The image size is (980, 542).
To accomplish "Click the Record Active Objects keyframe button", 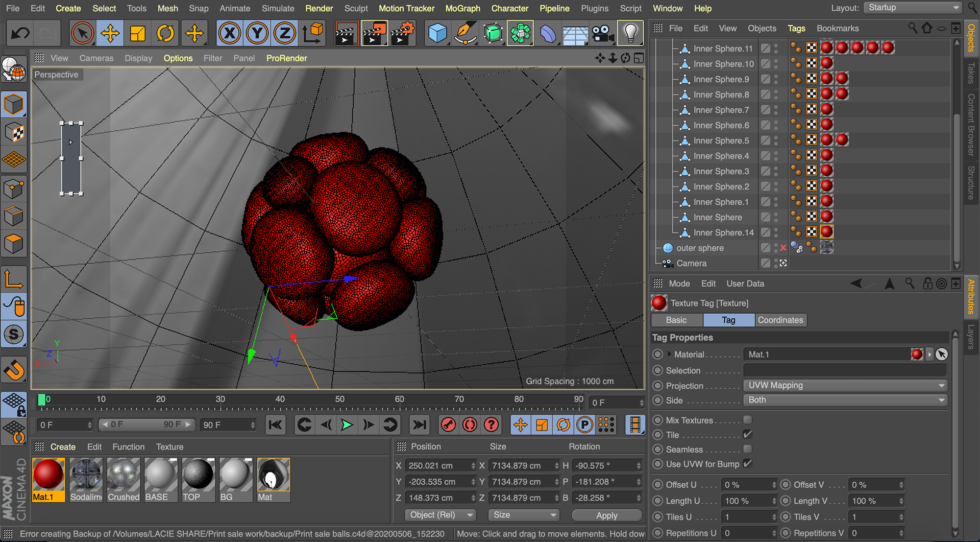I will pyautogui.click(x=448, y=425).
